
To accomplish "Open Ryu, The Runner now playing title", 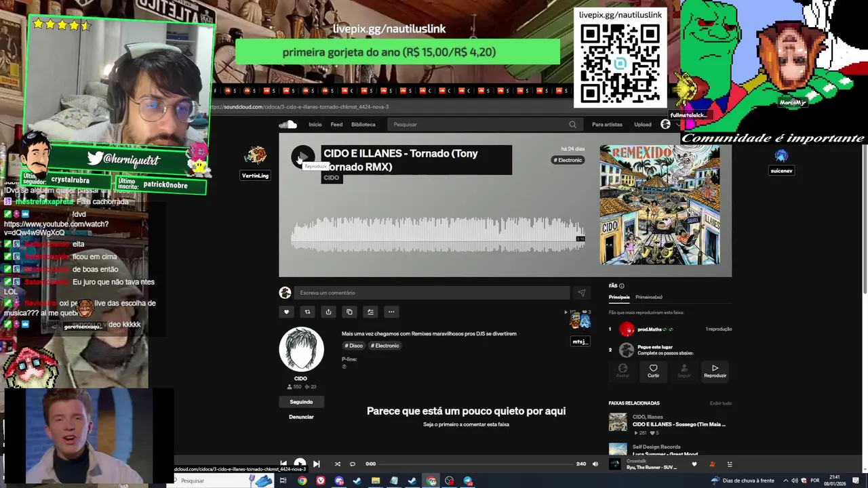I will 652,467.
